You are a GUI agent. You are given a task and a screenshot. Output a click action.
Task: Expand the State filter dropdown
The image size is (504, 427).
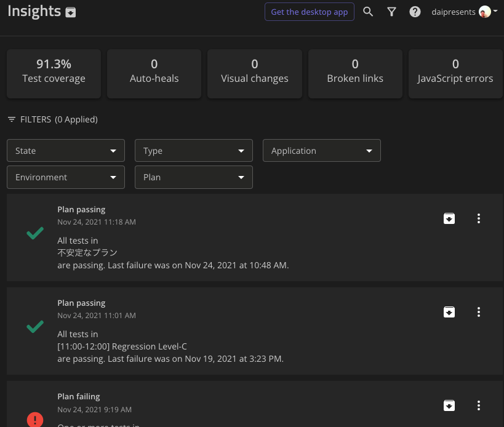pyautogui.click(x=66, y=151)
